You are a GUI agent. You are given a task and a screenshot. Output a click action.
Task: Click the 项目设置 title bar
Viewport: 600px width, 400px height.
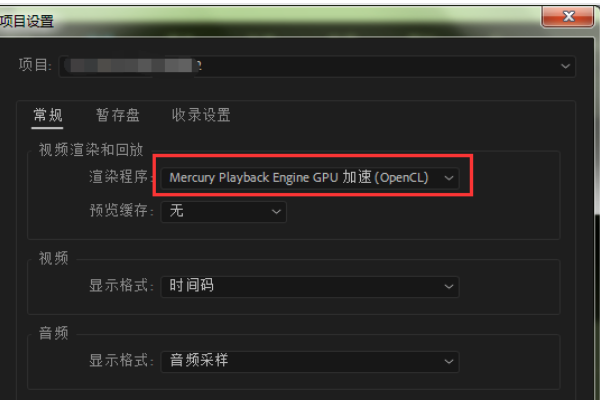click(268, 21)
